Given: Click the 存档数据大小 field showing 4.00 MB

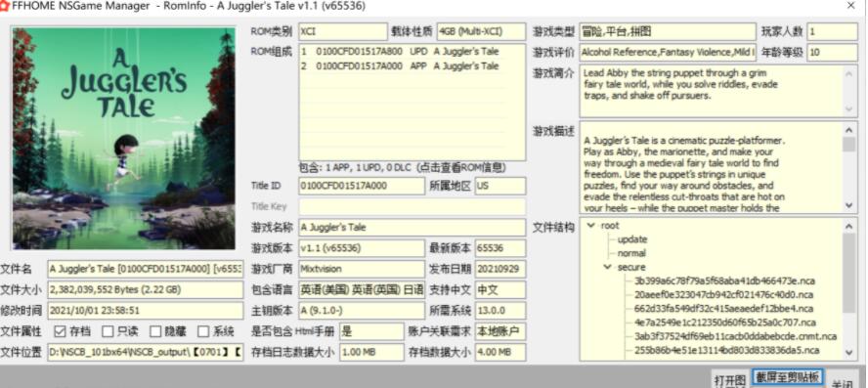Looking at the screenshot, I should [x=500, y=352].
